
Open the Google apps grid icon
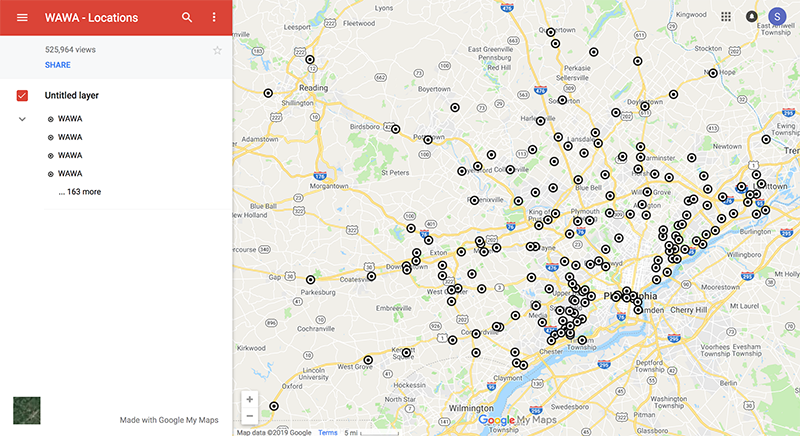pyautogui.click(x=726, y=16)
